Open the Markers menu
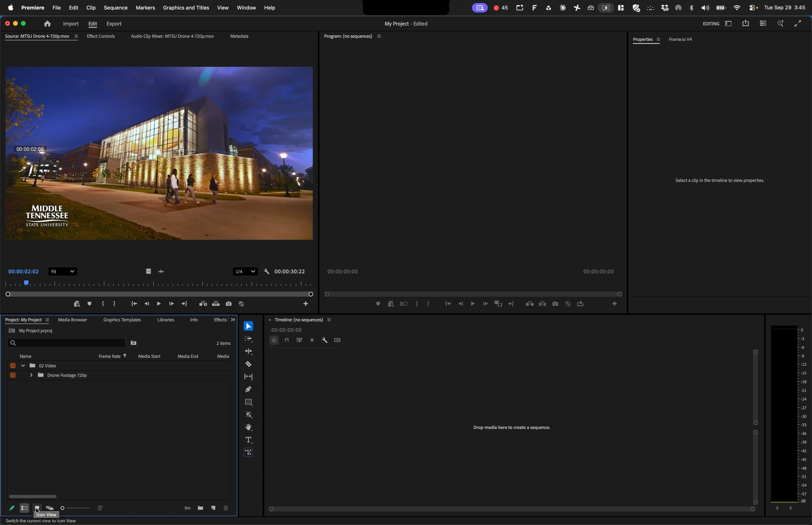This screenshot has height=525, width=812. (x=145, y=8)
